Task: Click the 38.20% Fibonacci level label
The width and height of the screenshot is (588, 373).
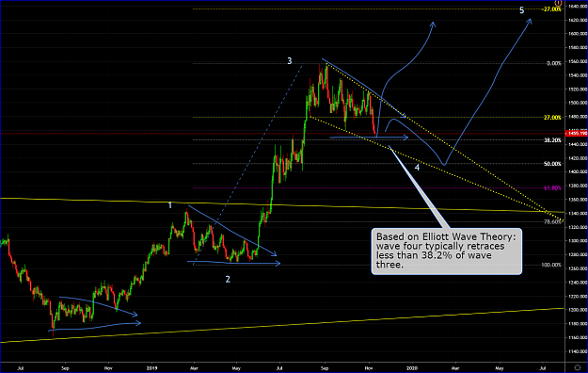Action: click(x=552, y=140)
